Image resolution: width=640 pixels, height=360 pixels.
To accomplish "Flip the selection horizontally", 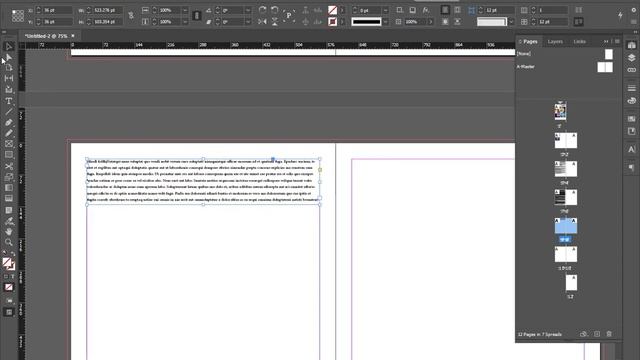I will pyautogui.click(x=262, y=22).
